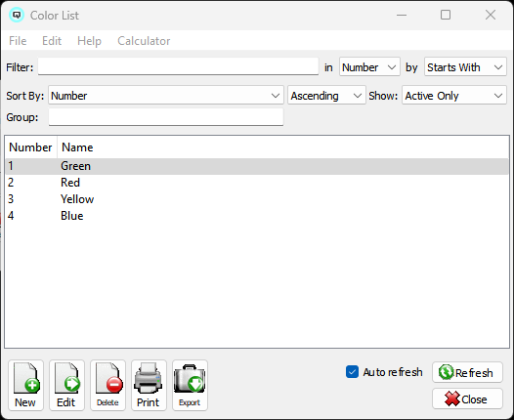Click the Close button with red X

coord(467,399)
